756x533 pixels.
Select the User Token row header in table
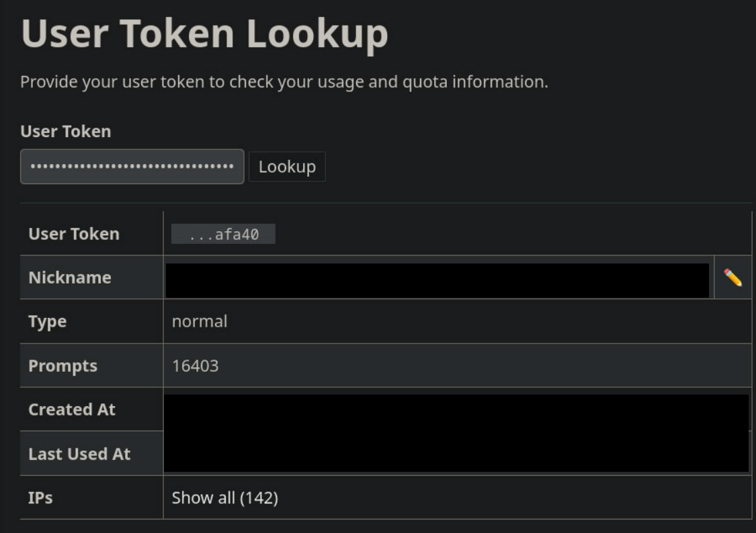[74, 234]
